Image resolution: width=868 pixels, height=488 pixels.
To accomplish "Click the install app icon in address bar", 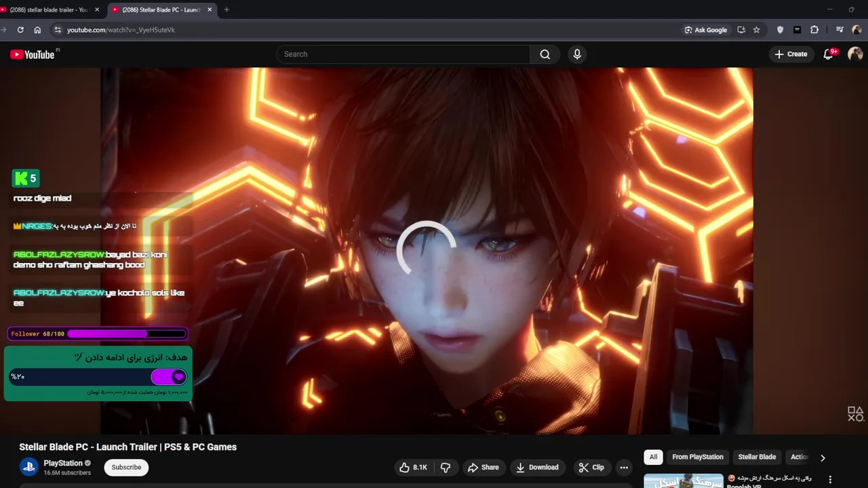I will [741, 30].
